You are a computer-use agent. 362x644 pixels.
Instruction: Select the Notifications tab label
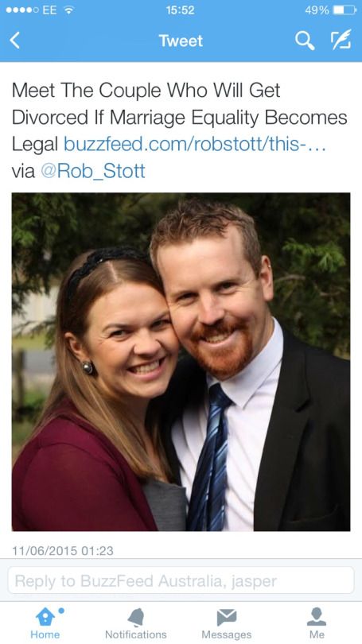point(136,634)
